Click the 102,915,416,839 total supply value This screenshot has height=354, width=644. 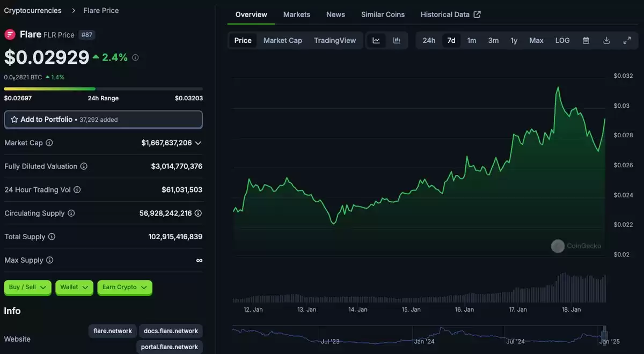(175, 237)
